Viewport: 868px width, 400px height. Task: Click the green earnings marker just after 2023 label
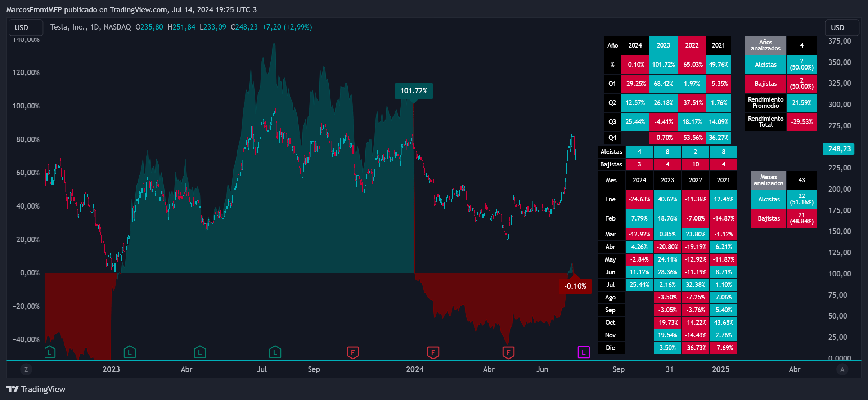pos(130,352)
